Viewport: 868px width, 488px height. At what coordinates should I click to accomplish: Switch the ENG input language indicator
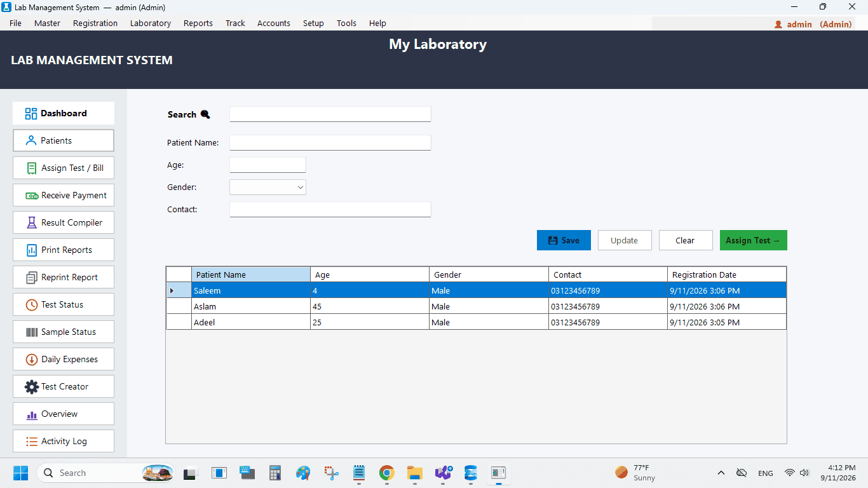(x=766, y=473)
